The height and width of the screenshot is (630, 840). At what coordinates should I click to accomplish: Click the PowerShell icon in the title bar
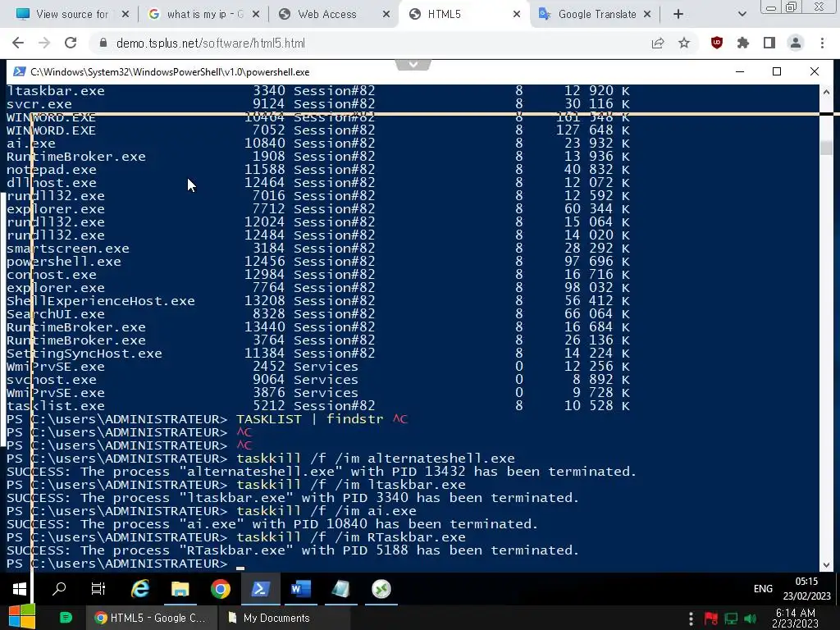point(20,72)
